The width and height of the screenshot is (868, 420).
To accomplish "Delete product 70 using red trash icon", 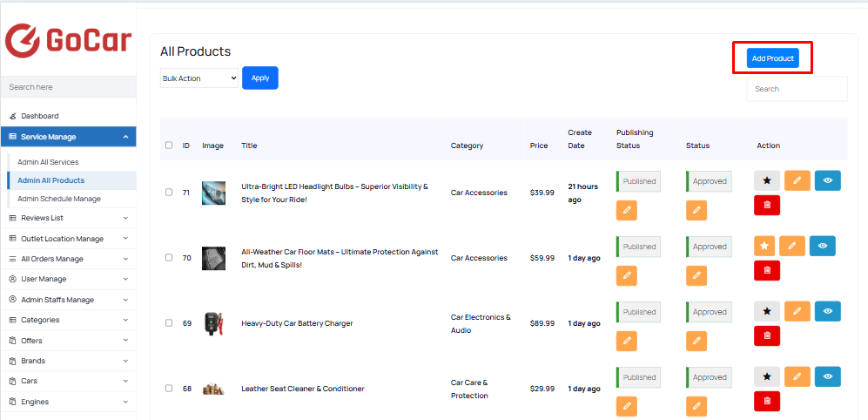I will [767, 270].
